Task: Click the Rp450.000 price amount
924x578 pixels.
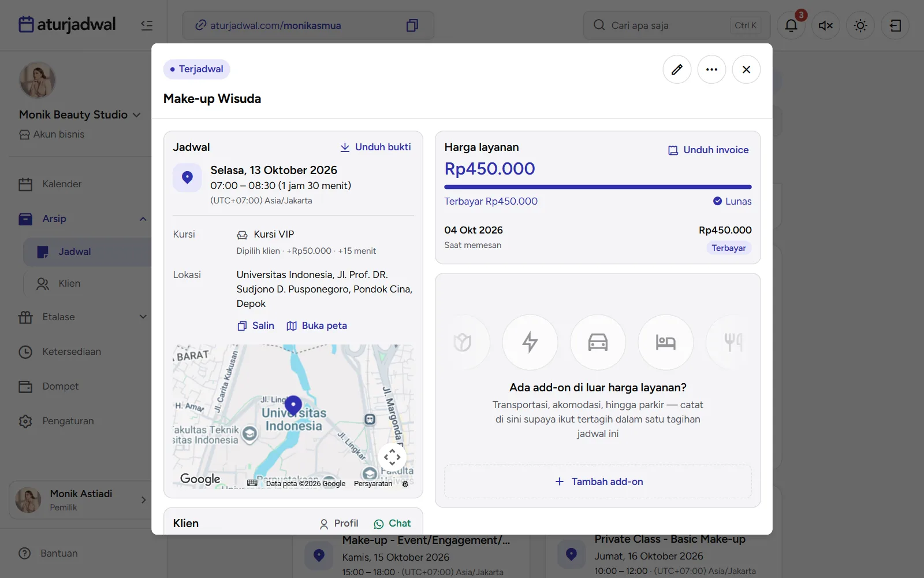Action: pyautogui.click(x=490, y=169)
